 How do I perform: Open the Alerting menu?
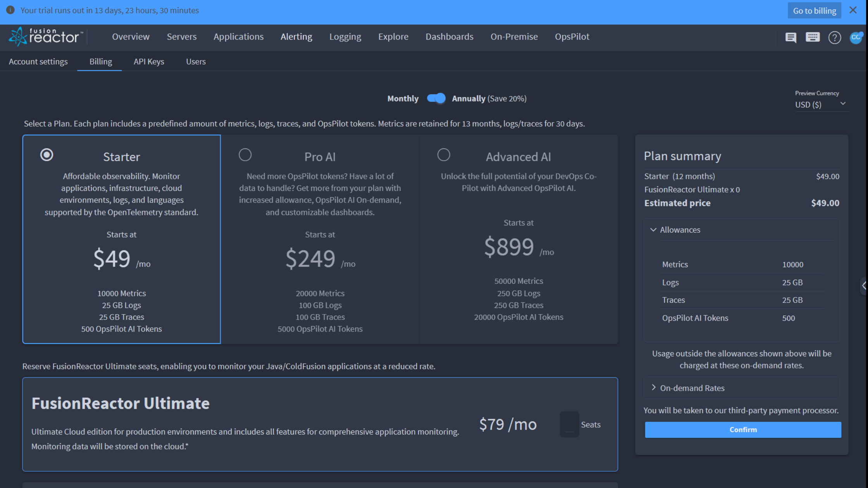(x=296, y=37)
